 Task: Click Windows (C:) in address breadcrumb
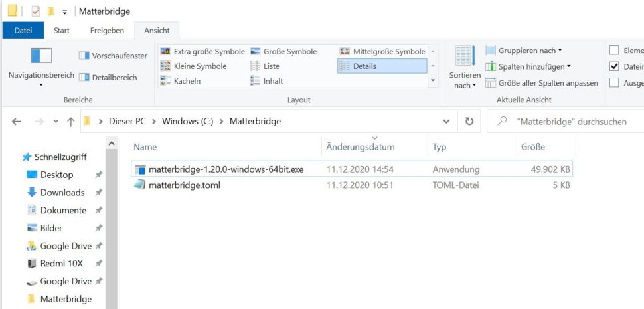(188, 121)
